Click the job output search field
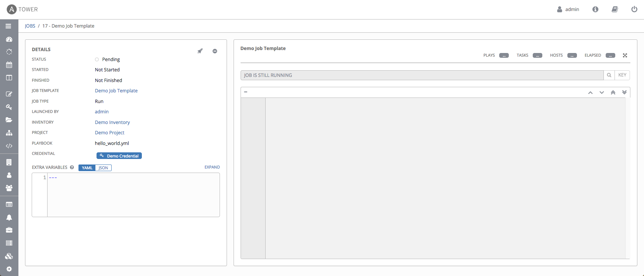Viewport: 644px width, 276px height. click(422, 75)
